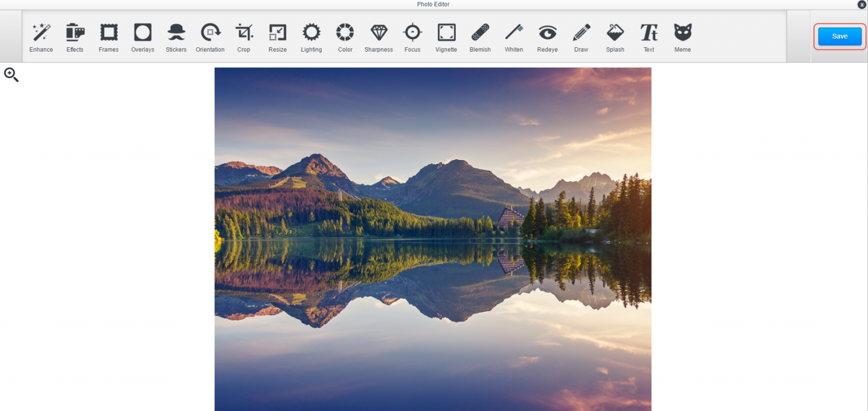The width and height of the screenshot is (868, 411).
Task: Select the Stickers tool
Action: (x=176, y=37)
